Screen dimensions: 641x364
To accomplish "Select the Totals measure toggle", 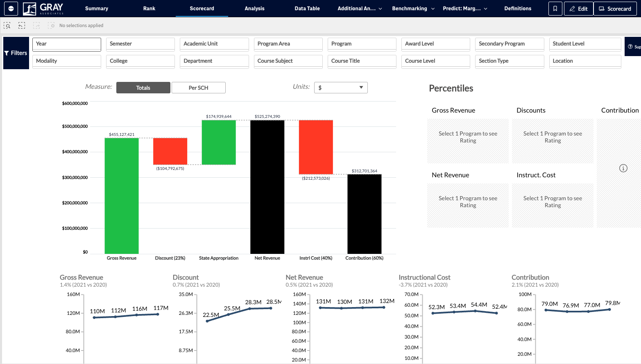I will pos(143,88).
